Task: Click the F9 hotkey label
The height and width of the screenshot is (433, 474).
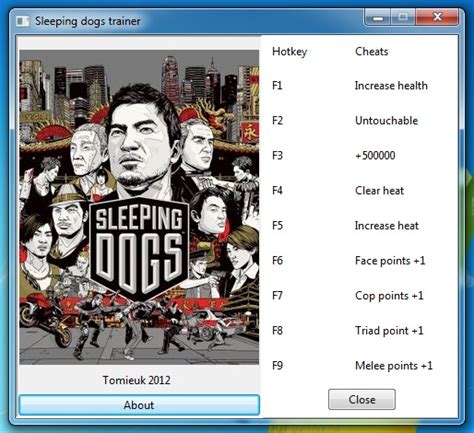Action: (277, 366)
